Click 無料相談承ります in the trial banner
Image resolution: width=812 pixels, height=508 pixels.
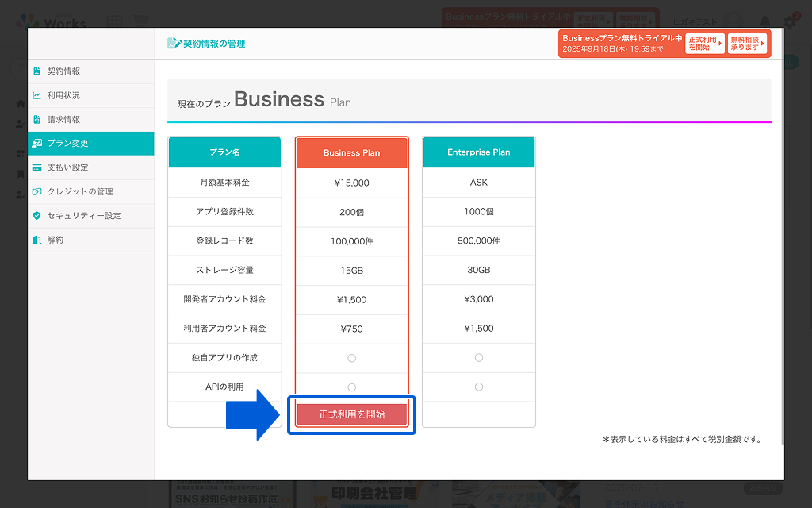(747, 44)
